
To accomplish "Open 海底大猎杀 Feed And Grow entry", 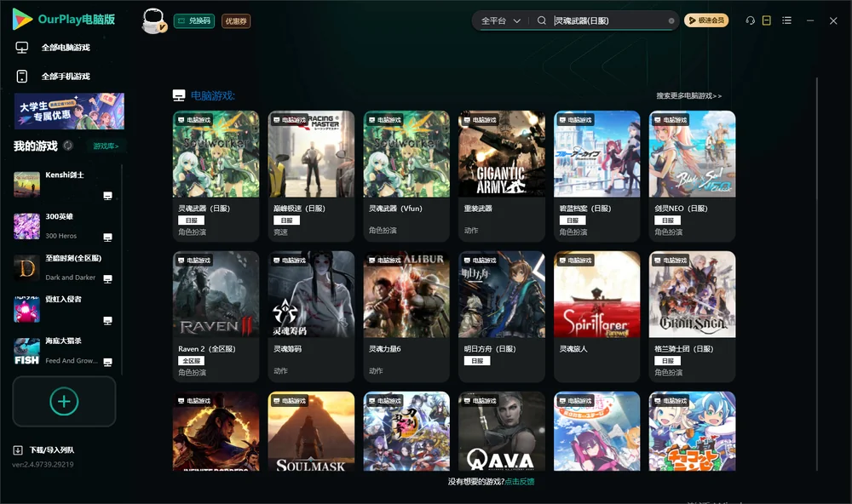I will [64, 351].
